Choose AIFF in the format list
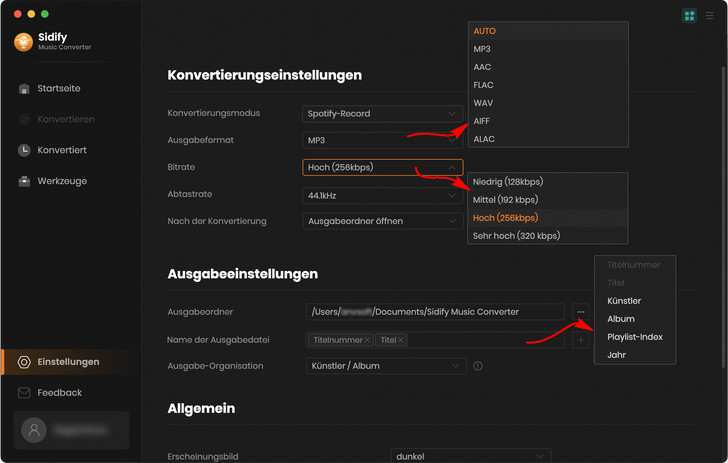This screenshot has width=728, height=463. click(x=548, y=121)
